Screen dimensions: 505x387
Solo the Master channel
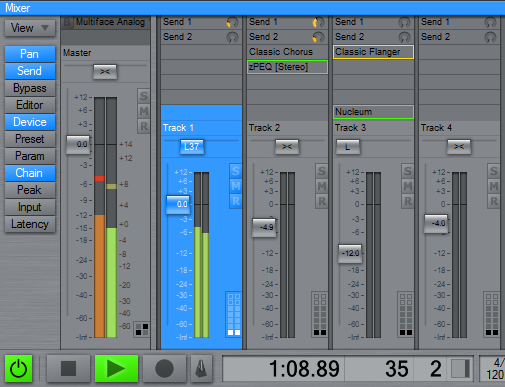[144, 96]
